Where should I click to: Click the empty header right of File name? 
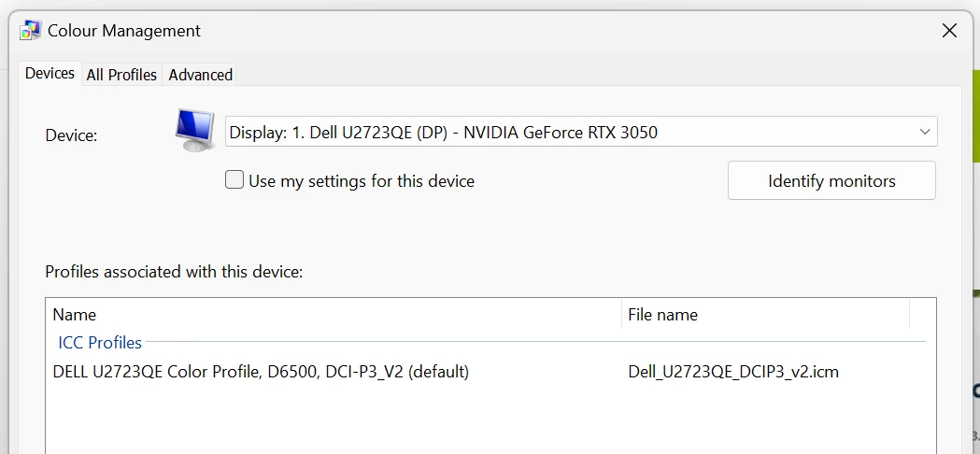(922, 315)
